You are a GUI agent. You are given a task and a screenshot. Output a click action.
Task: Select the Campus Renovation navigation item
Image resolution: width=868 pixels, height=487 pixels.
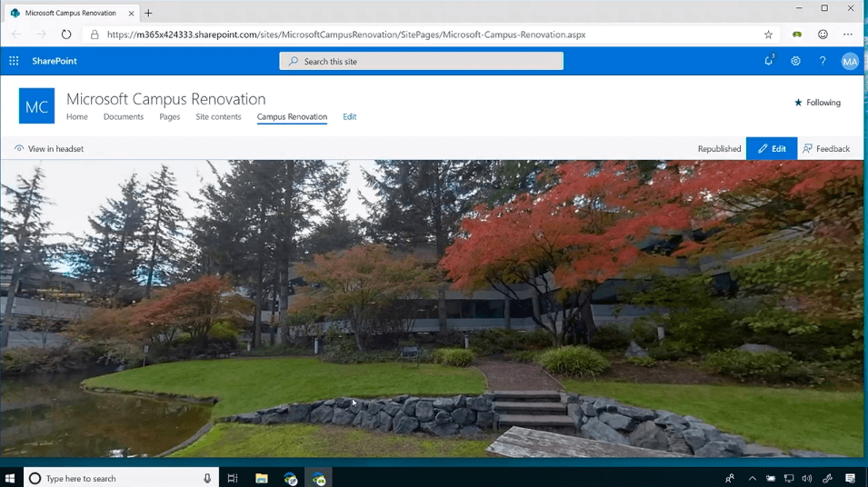292,117
